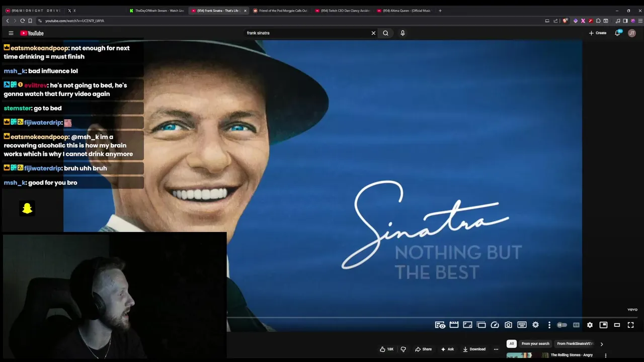Switch to Altima Queen tab

point(404,11)
